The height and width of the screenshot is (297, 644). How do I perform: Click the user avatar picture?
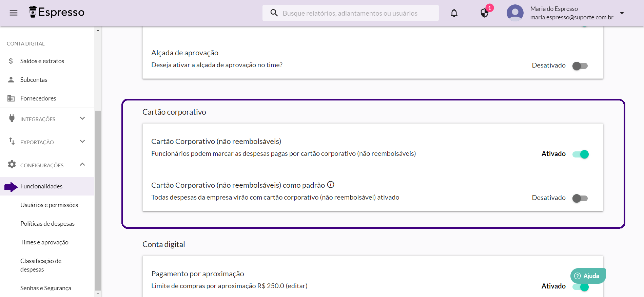(515, 13)
